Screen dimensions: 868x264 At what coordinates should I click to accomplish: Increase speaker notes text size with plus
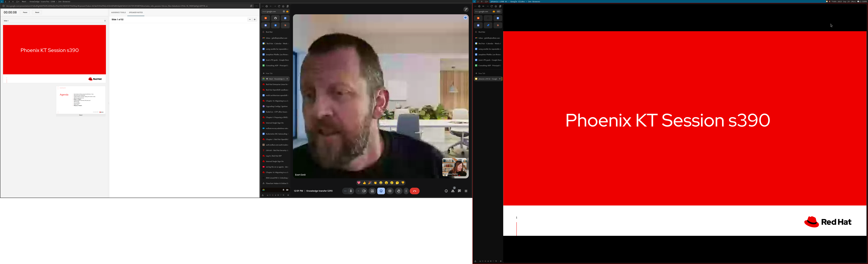255,20
